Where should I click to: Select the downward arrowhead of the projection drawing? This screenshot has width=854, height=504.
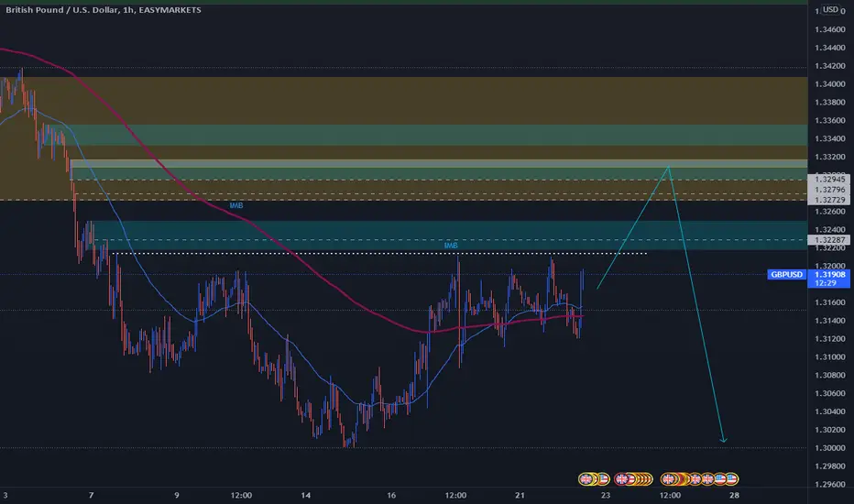click(723, 439)
